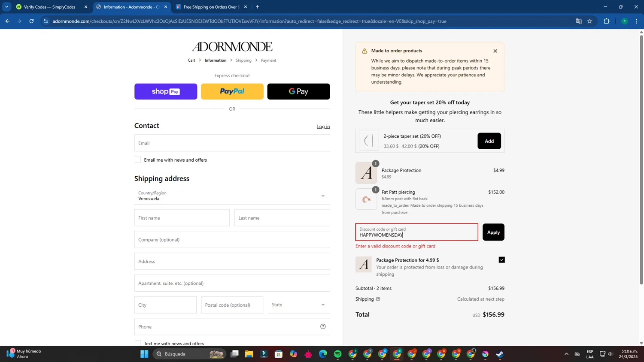
Task: Click the Payment breadcrumb step
Action: tap(268, 60)
